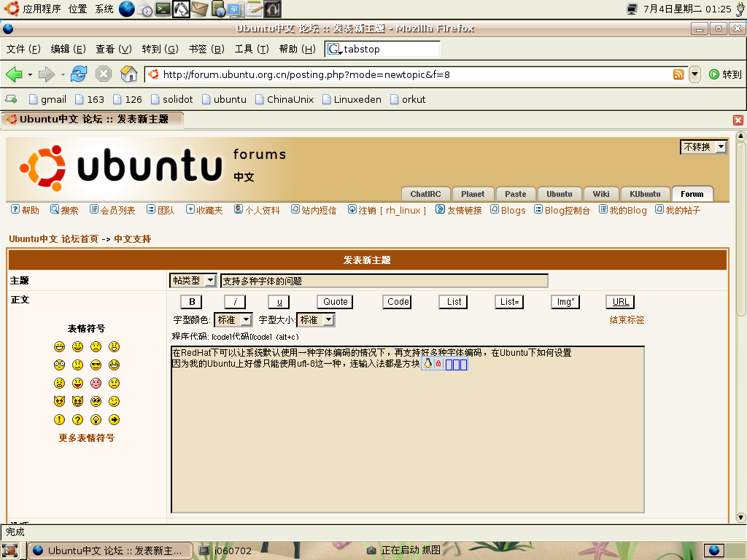Open the 编辑 (E) menu
This screenshot has width=747, height=560.
(68, 49)
